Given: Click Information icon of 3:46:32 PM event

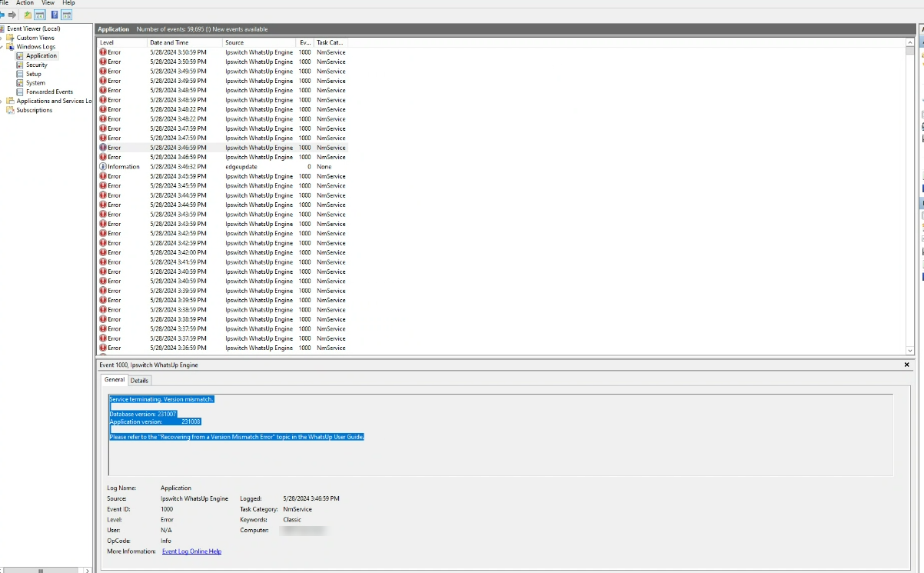Looking at the screenshot, I should pyautogui.click(x=103, y=166).
